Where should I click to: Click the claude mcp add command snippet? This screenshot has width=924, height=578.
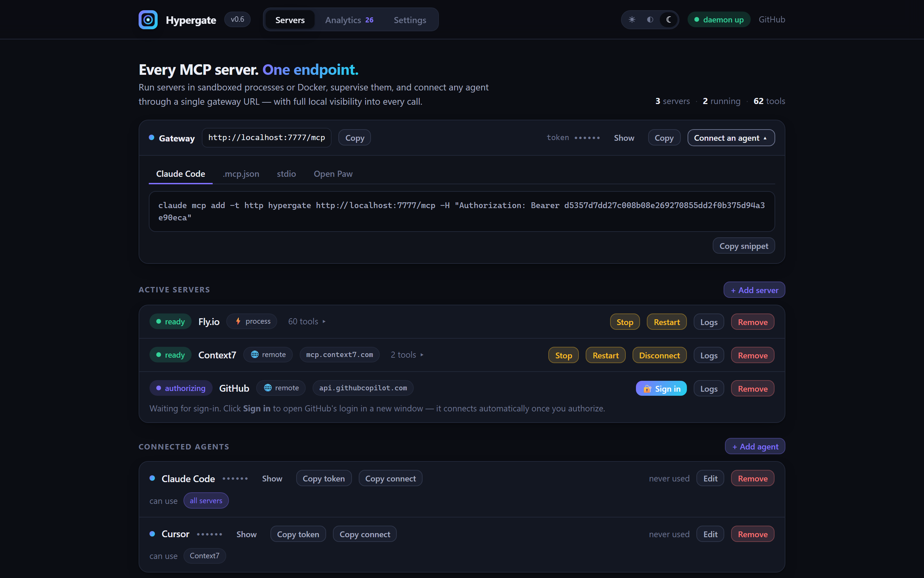point(462,211)
